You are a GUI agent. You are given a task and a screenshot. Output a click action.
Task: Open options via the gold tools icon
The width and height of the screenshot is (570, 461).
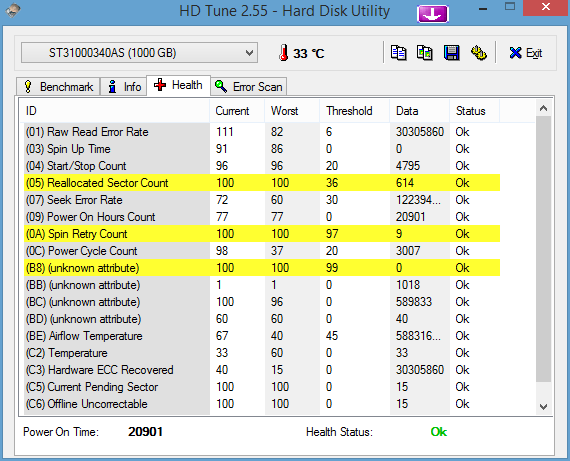tap(479, 53)
